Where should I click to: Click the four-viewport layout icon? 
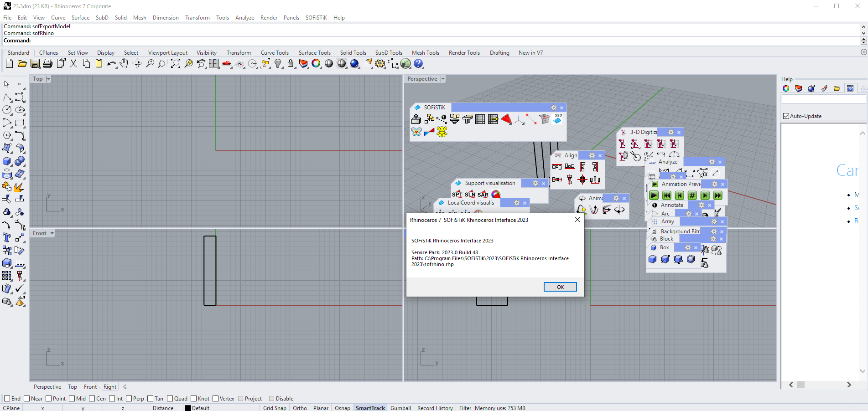click(214, 64)
